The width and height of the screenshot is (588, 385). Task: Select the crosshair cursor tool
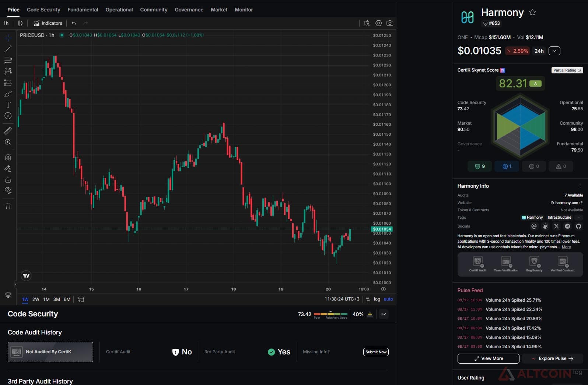(x=8, y=38)
